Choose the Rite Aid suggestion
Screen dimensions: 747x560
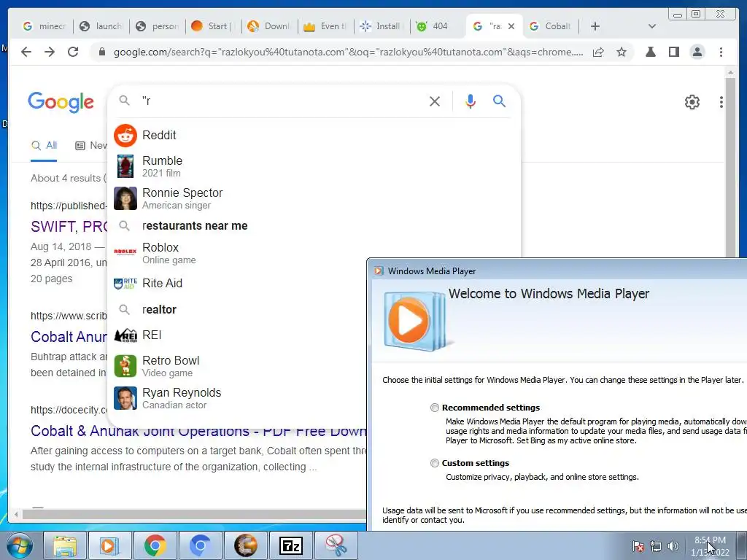tap(239, 284)
